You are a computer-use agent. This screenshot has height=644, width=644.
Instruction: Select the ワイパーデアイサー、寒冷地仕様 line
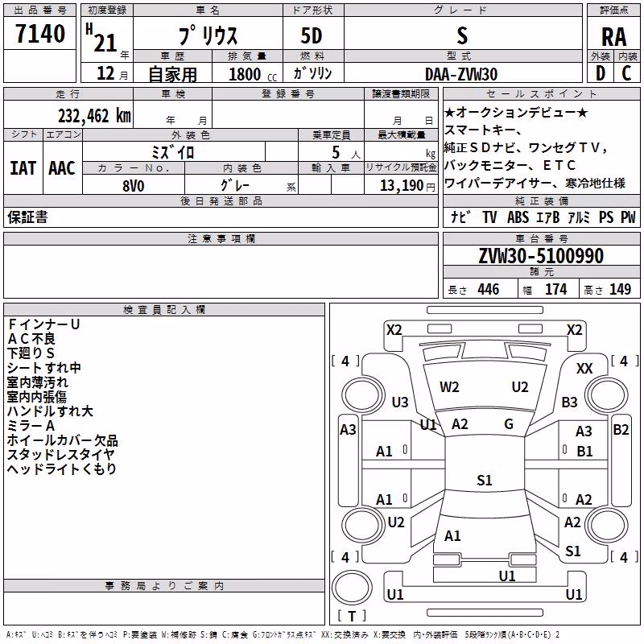(535, 184)
